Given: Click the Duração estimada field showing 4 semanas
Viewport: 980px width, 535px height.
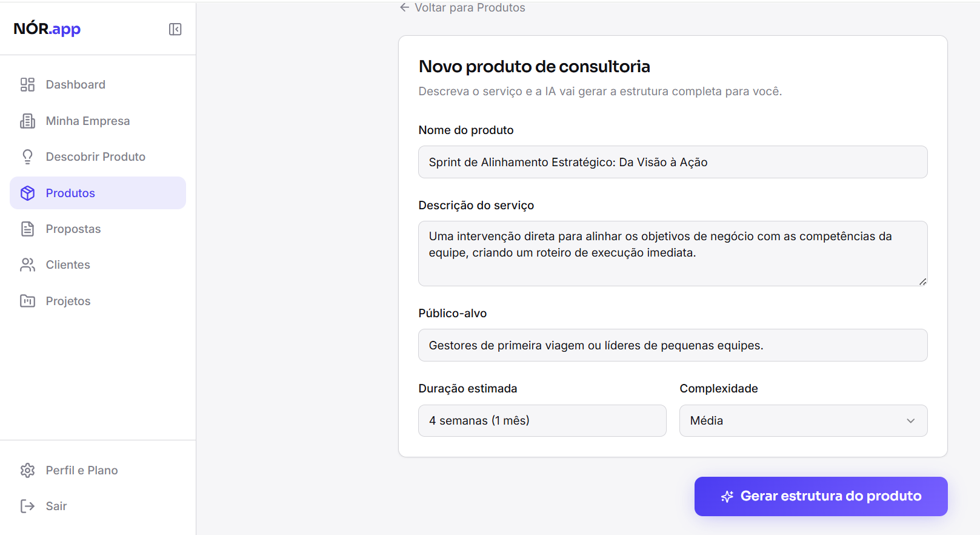Looking at the screenshot, I should [542, 420].
